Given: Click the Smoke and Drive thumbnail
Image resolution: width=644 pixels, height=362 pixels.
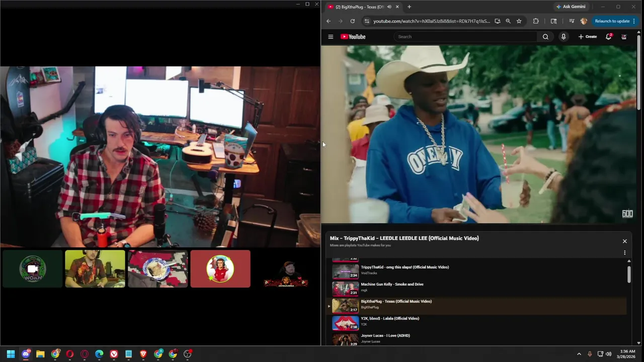Looking at the screenshot, I should click(x=345, y=289).
